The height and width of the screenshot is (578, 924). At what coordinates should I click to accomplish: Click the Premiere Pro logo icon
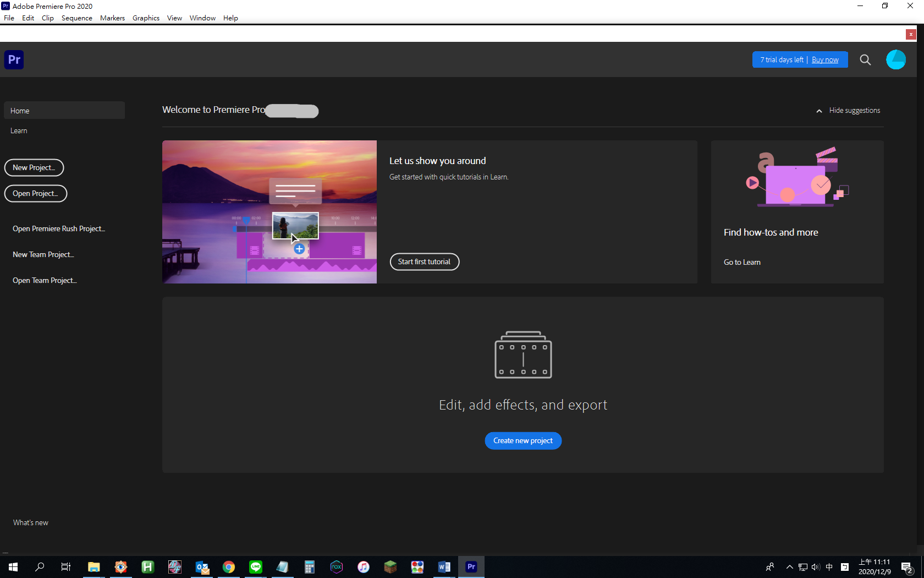pyautogui.click(x=14, y=59)
